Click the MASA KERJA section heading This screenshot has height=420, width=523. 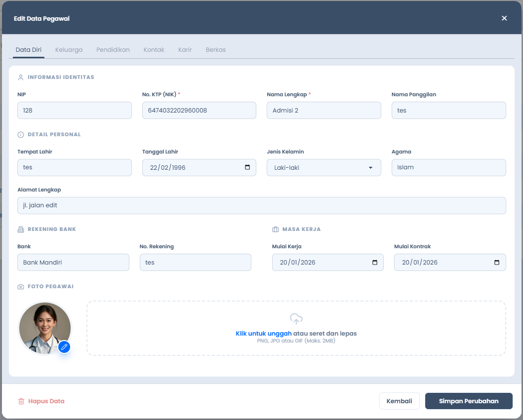click(302, 229)
